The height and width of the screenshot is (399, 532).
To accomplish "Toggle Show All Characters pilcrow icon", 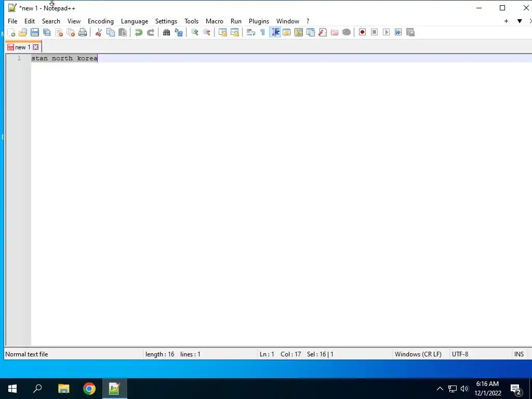I will click(262, 32).
